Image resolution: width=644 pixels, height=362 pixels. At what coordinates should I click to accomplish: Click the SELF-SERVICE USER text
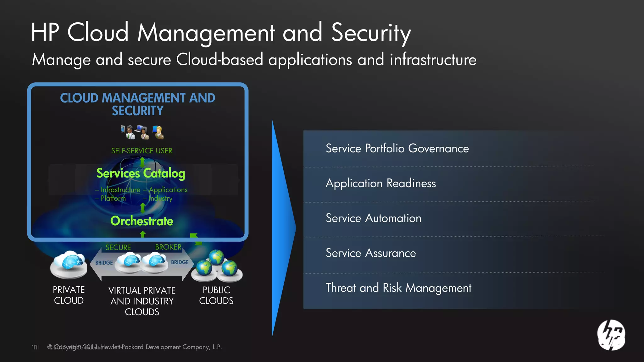[142, 151]
